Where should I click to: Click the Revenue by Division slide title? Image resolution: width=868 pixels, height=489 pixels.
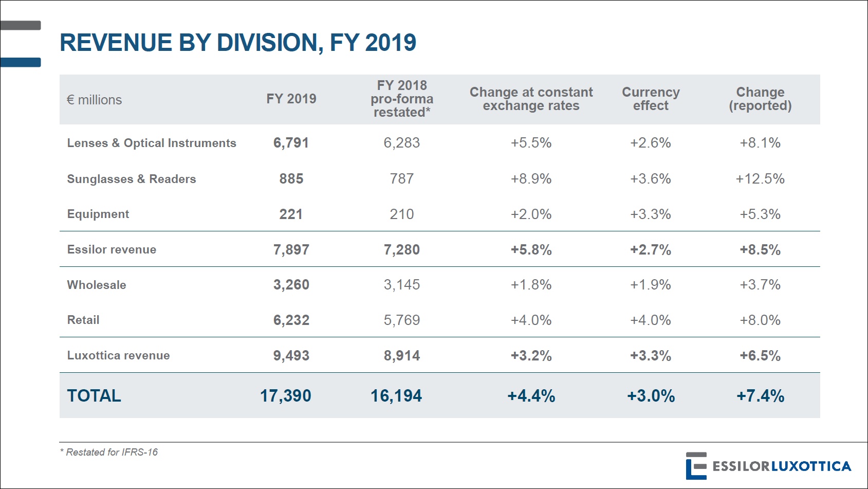coord(238,43)
